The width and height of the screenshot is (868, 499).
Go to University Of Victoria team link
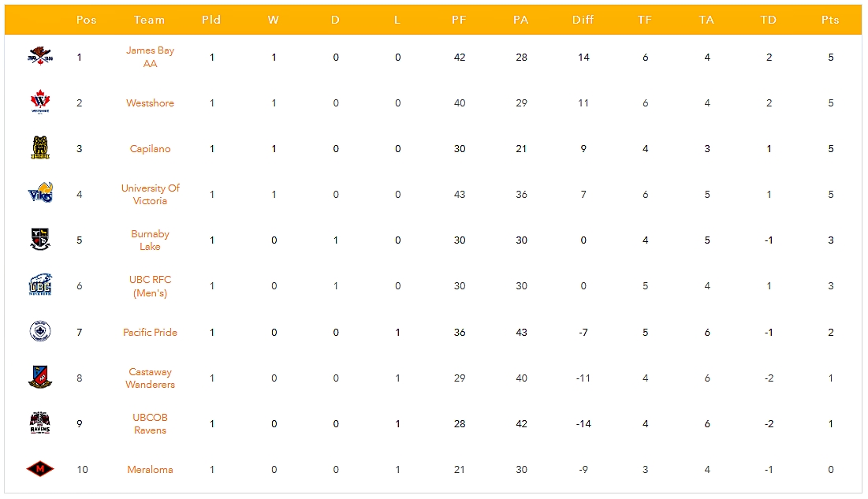point(150,194)
